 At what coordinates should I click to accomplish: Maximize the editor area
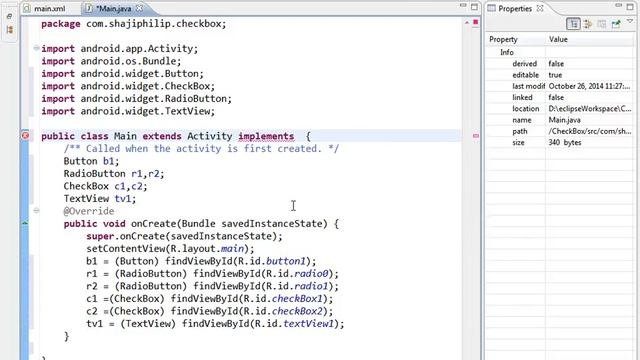click(x=474, y=7)
